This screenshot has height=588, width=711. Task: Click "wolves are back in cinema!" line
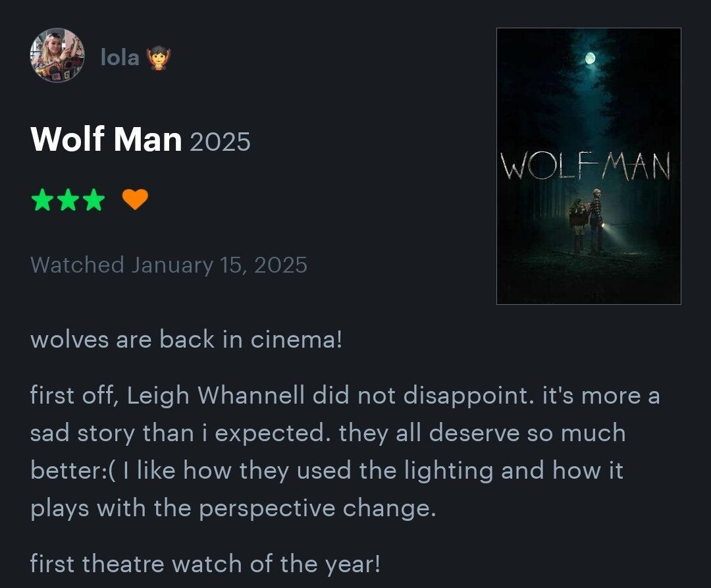[x=186, y=339]
